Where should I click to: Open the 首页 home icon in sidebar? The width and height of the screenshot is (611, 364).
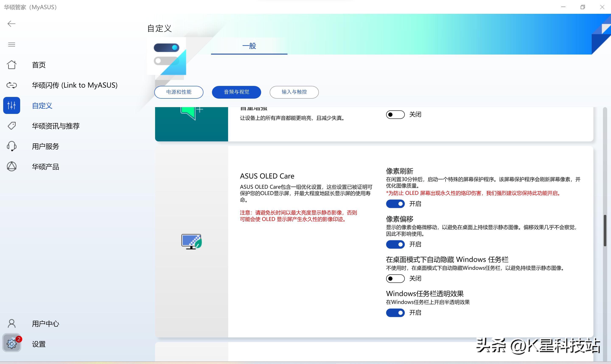click(x=11, y=64)
